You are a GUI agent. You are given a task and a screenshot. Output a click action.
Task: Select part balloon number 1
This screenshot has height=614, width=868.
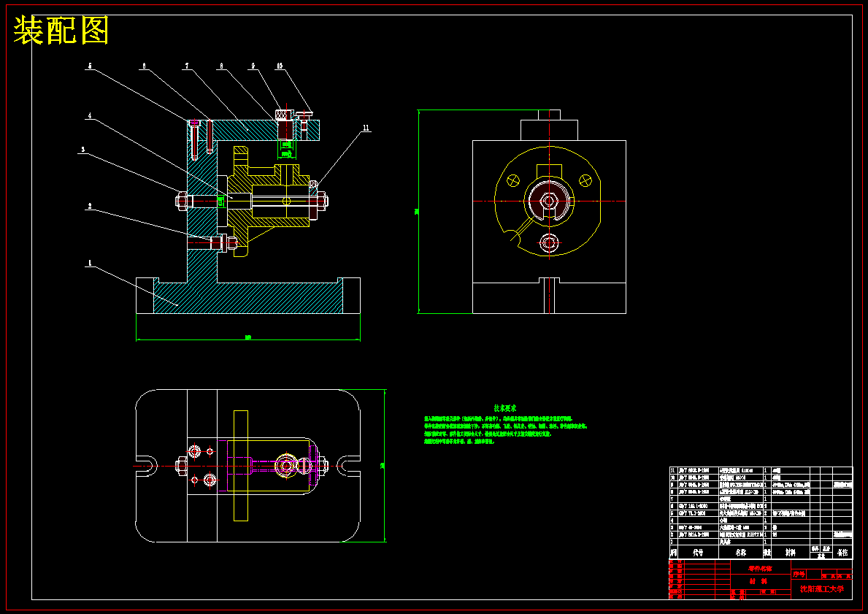tap(89, 263)
